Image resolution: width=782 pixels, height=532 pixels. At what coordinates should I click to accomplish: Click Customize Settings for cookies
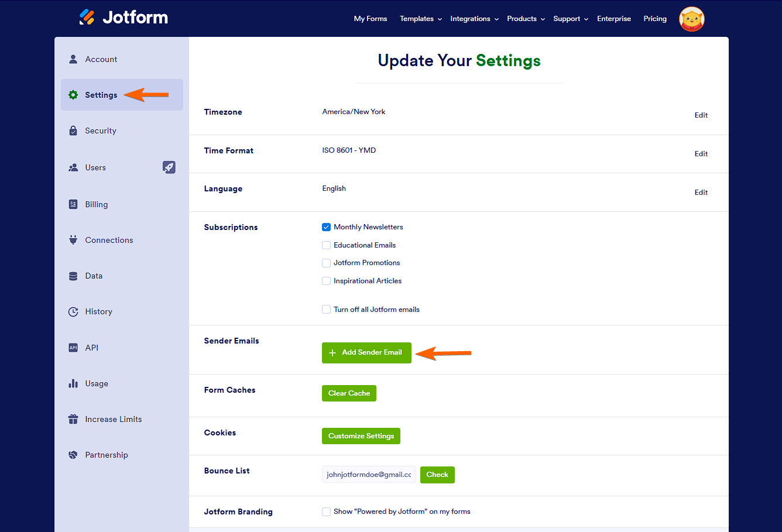pos(361,436)
